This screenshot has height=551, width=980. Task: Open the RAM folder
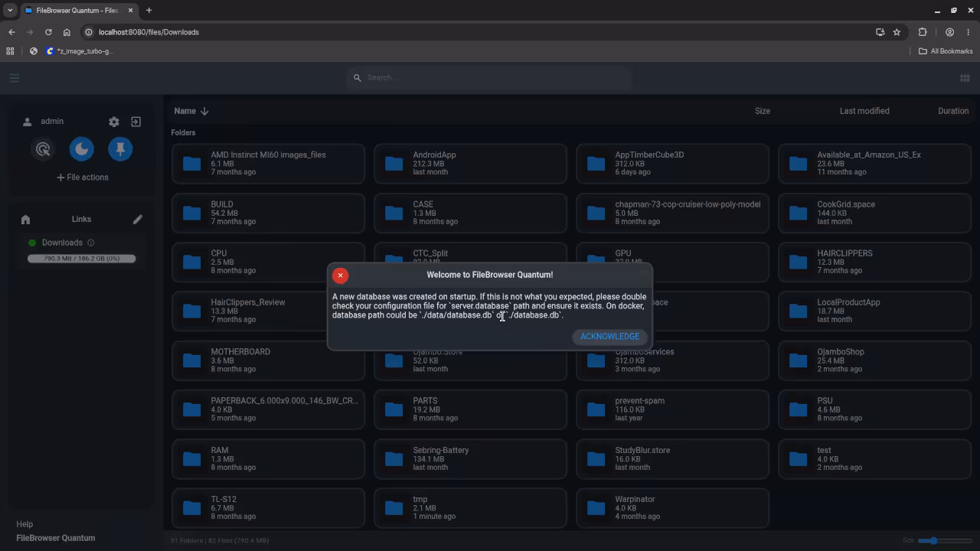pyautogui.click(x=269, y=459)
